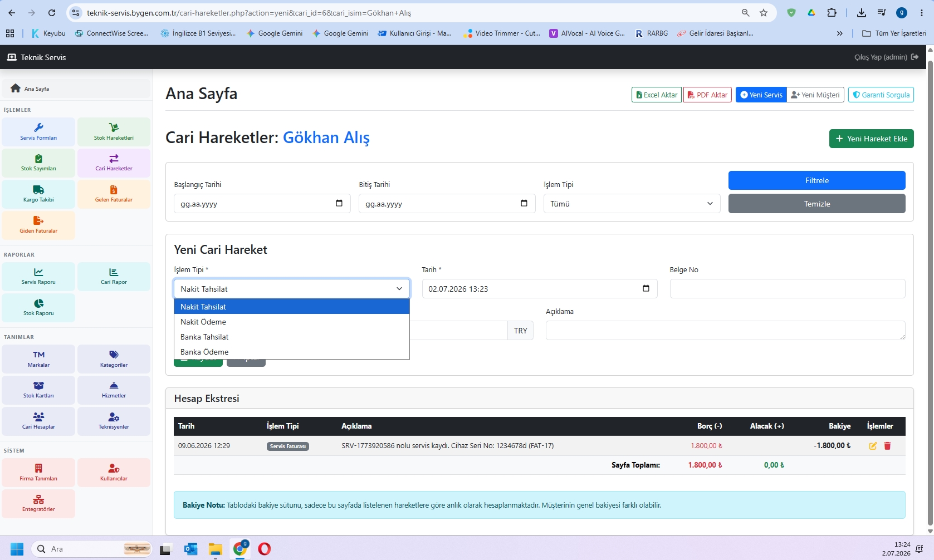Focus the Belge No input field
934x560 pixels.
pyautogui.click(x=787, y=288)
